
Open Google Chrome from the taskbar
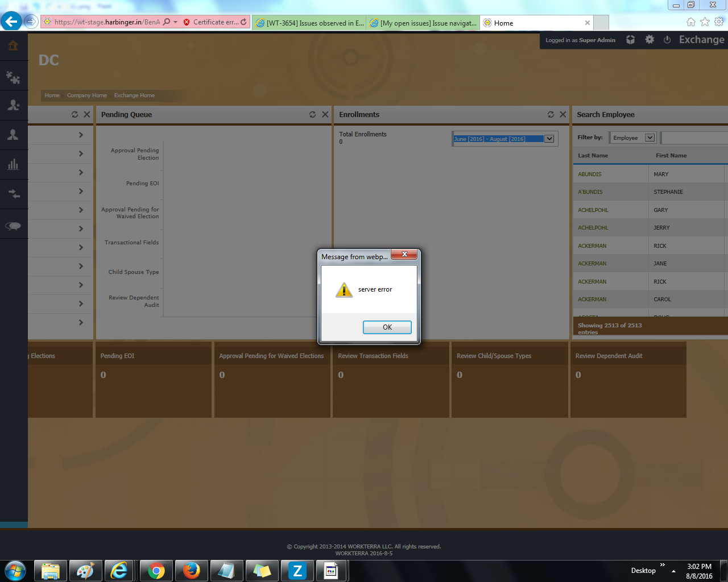(x=156, y=571)
